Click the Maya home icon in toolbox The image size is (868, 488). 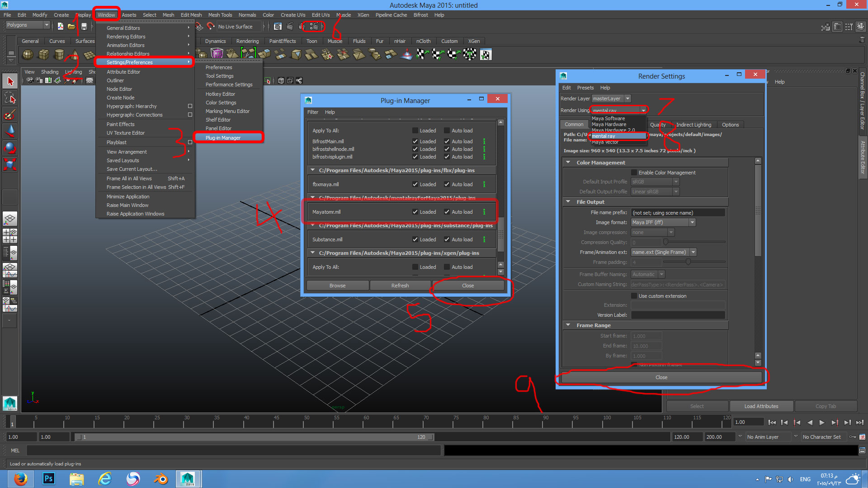(10, 403)
